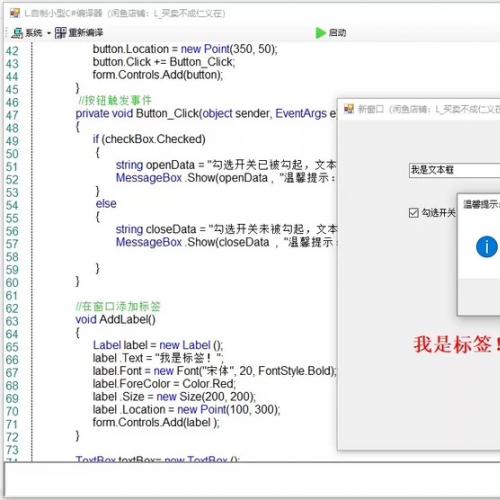Click the void AddLabel() code line
The width and height of the screenshot is (500, 500).
point(115,320)
